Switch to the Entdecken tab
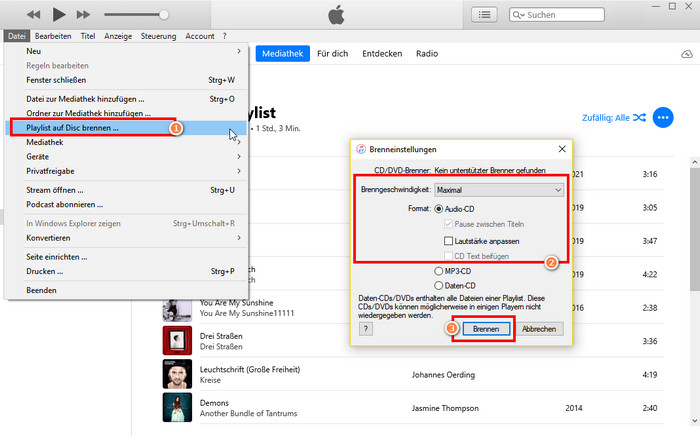Image resolution: width=700 pixels, height=436 pixels. pyautogui.click(x=382, y=54)
